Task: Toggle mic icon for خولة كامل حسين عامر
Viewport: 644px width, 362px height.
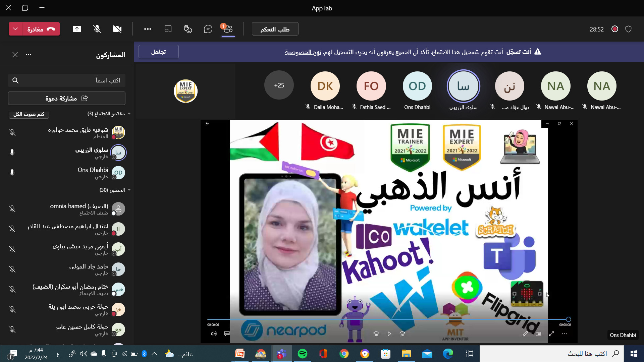Action: [x=12, y=329]
